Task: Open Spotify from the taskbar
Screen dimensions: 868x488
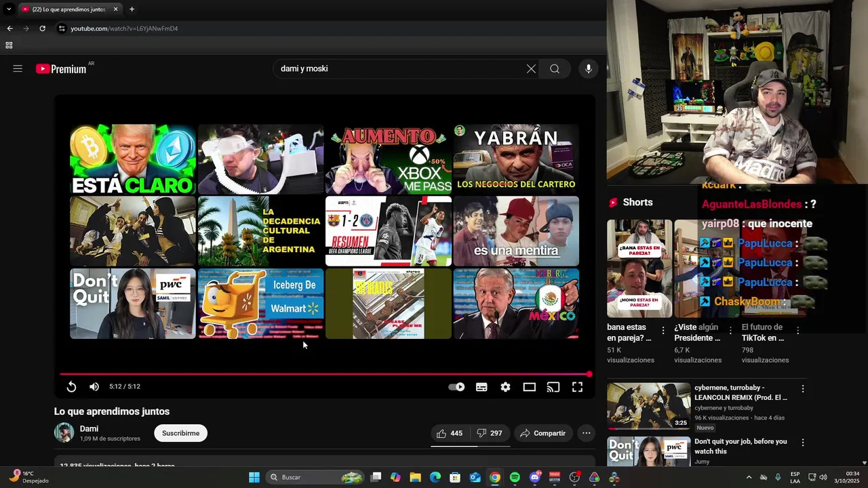Action: point(514,477)
